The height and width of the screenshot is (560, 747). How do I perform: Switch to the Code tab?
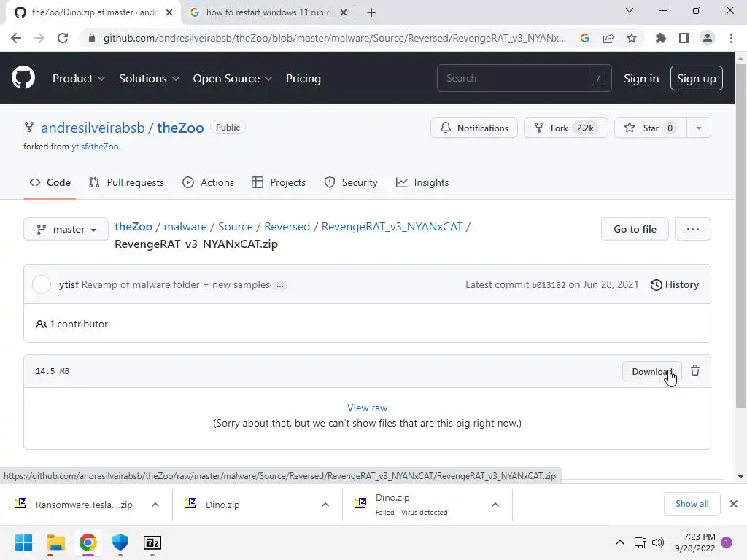[x=50, y=182]
